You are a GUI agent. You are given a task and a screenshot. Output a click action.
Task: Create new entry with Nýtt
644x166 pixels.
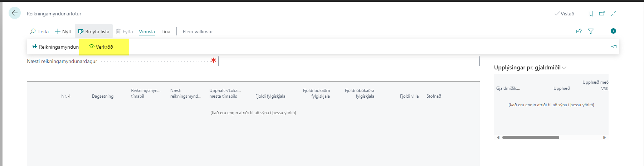63,31
